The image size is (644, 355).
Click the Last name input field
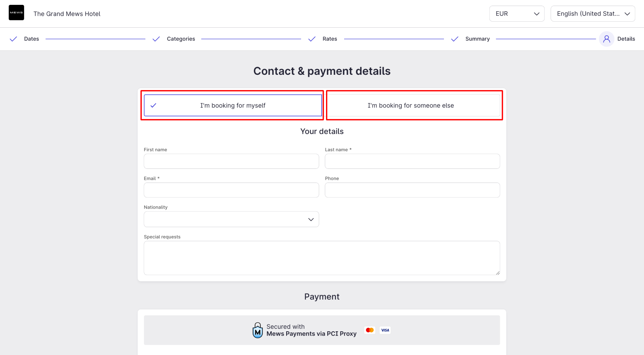tap(413, 161)
